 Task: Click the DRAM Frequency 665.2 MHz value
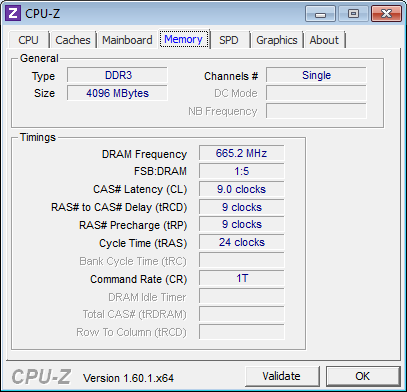(x=242, y=153)
